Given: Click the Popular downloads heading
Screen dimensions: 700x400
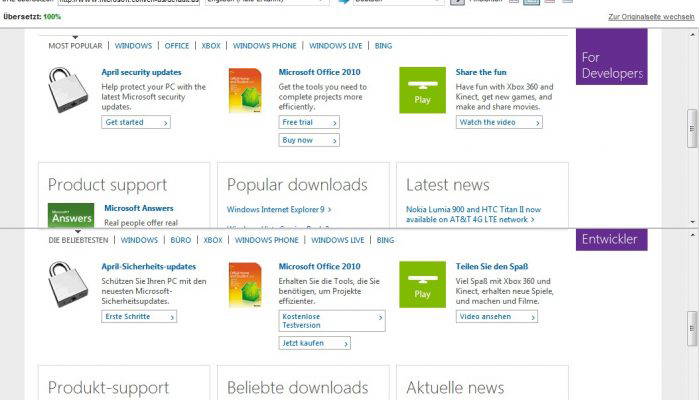Looking at the screenshot, I should (297, 185).
